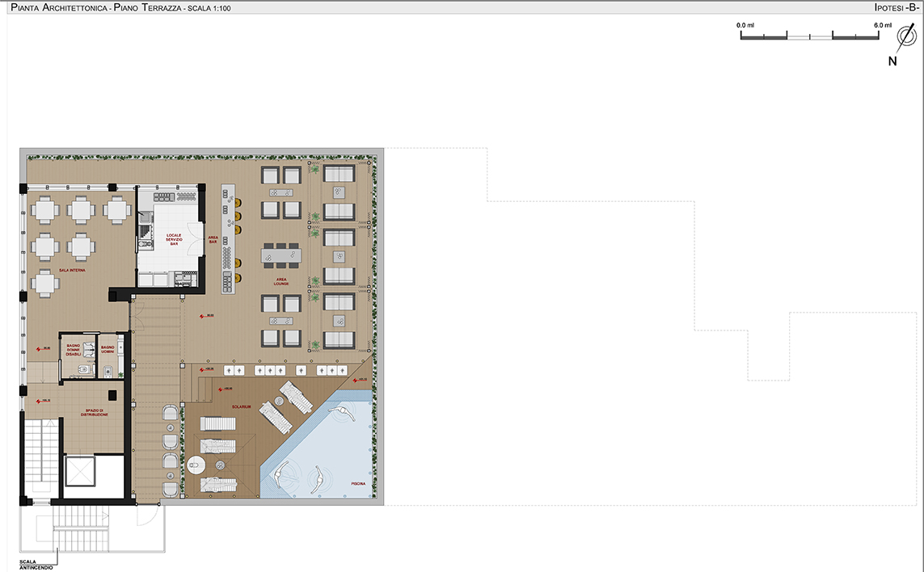Click the Piscina label in the pool
Screen dimensions: 924x572
(357, 483)
